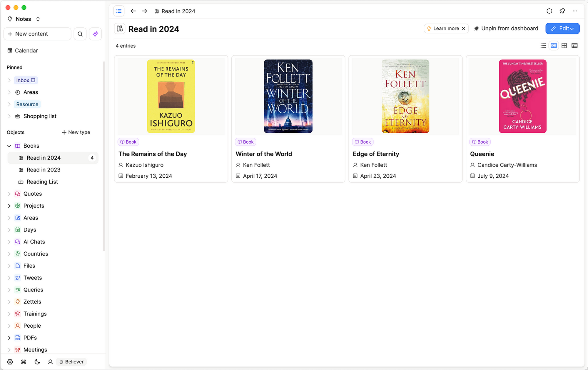
Task: Expand the pinned Inbox item
Action: [x=9, y=80]
